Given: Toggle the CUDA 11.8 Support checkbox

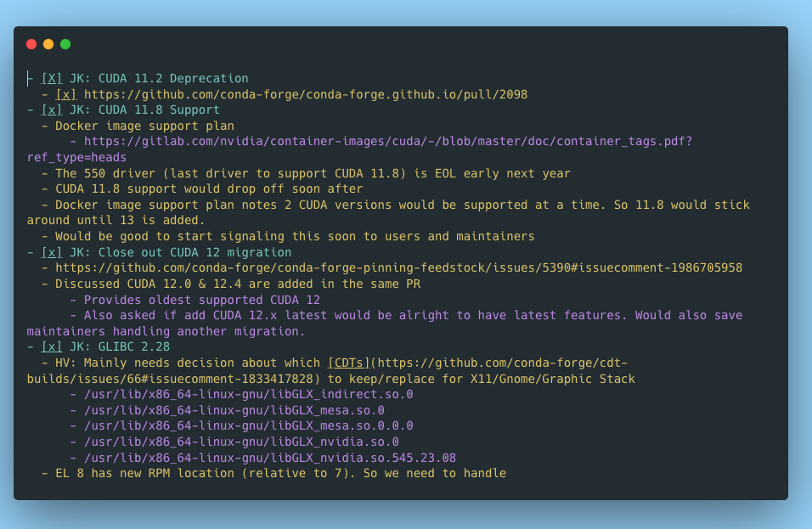Looking at the screenshot, I should (x=52, y=110).
